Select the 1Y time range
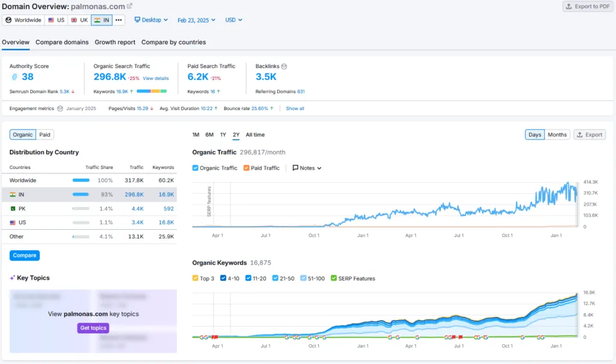 click(x=223, y=135)
